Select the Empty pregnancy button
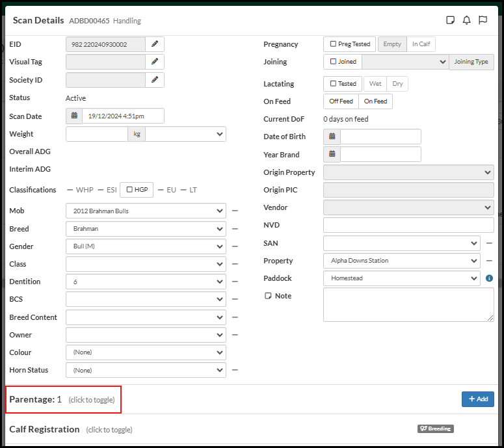The image size is (504, 448). 392,44
